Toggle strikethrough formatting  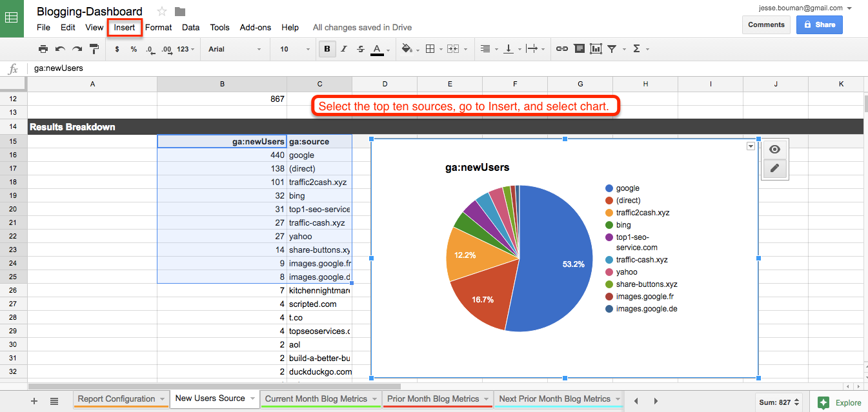pos(361,49)
